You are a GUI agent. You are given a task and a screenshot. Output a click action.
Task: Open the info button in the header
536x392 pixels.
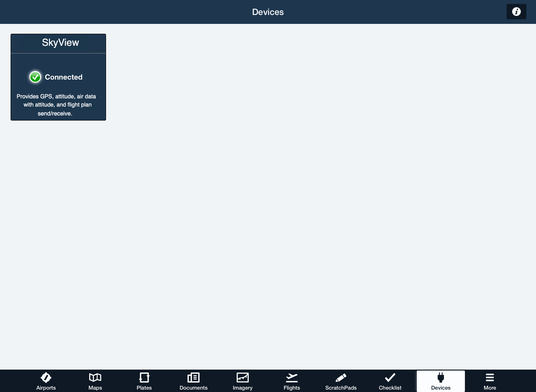[x=516, y=12]
